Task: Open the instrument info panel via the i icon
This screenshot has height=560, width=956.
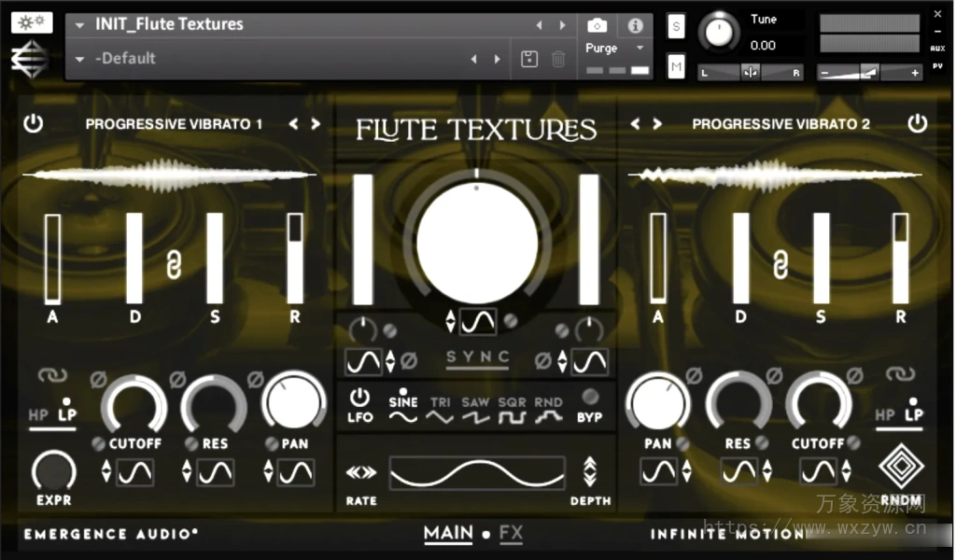Action: point(635,25)
